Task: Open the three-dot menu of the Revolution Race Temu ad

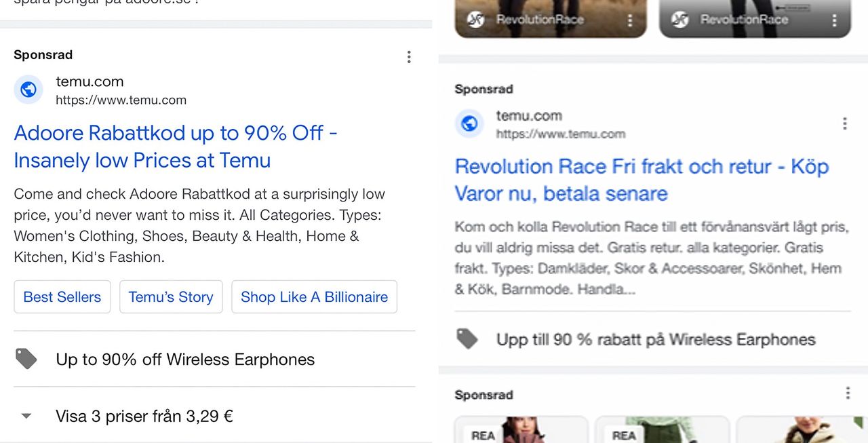Action: click(844, 123)
